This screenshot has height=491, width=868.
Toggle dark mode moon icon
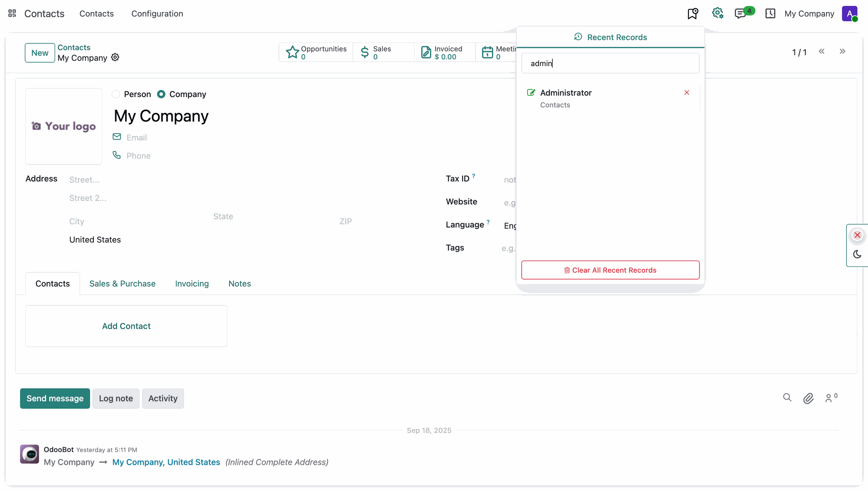click(857, 254)
